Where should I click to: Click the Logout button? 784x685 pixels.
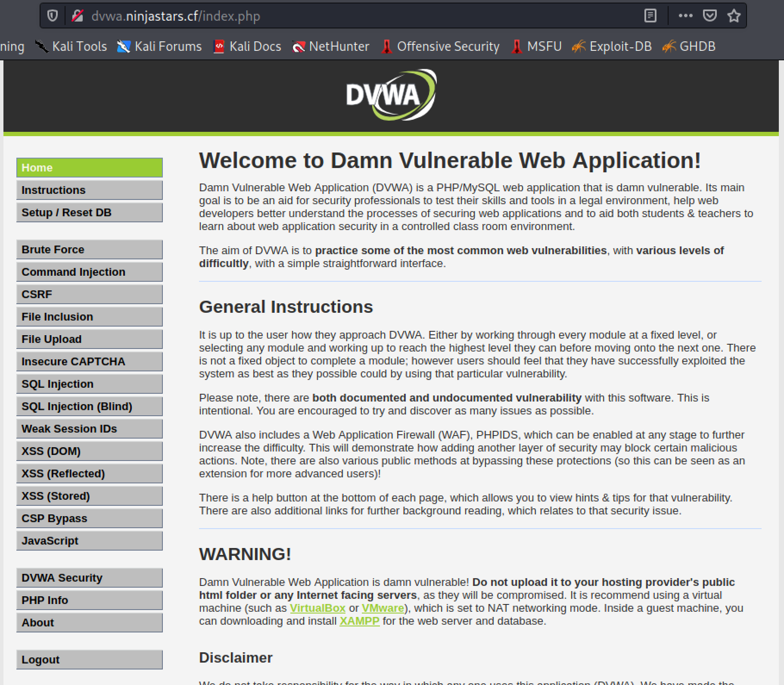coord(89,660)
